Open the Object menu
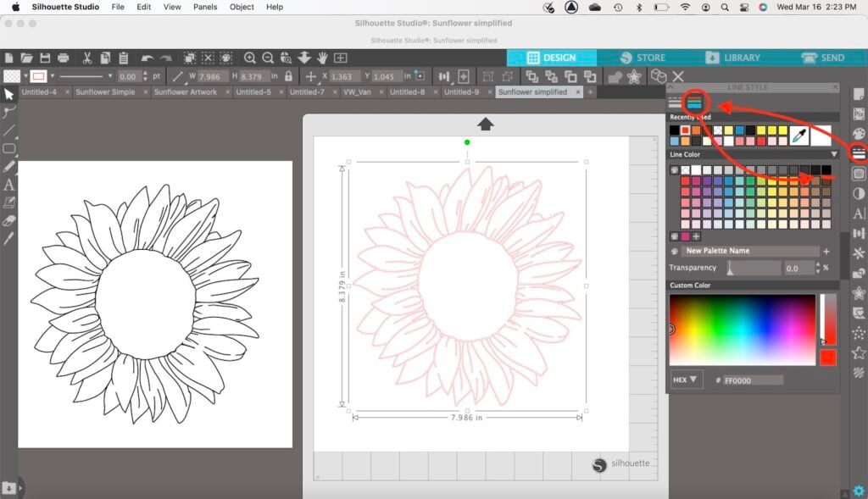The height and width of the screenshot is (499, 868). pyautogui.click(x=242, y=7)
